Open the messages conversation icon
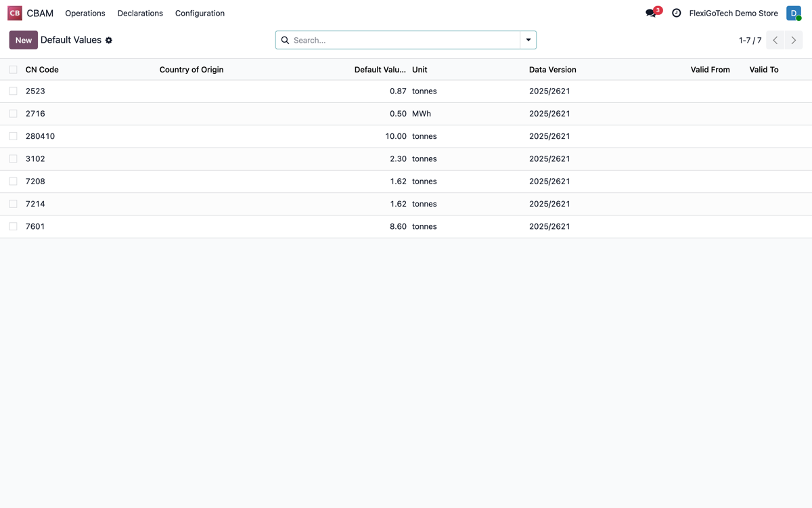 point(651,13)
